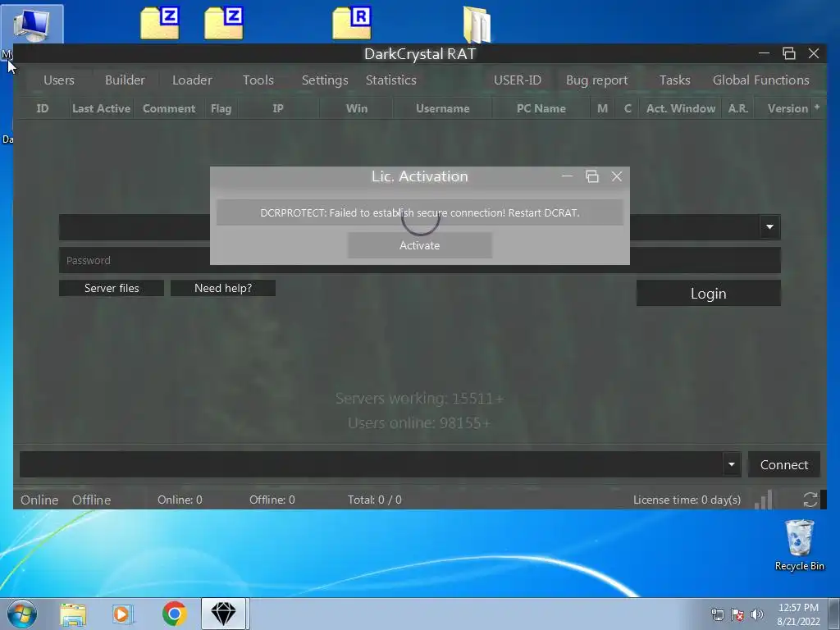Screen dimensions: 840x630
Task: Click the 'Total: 0 / 0' status text
Action: (374, 500)
